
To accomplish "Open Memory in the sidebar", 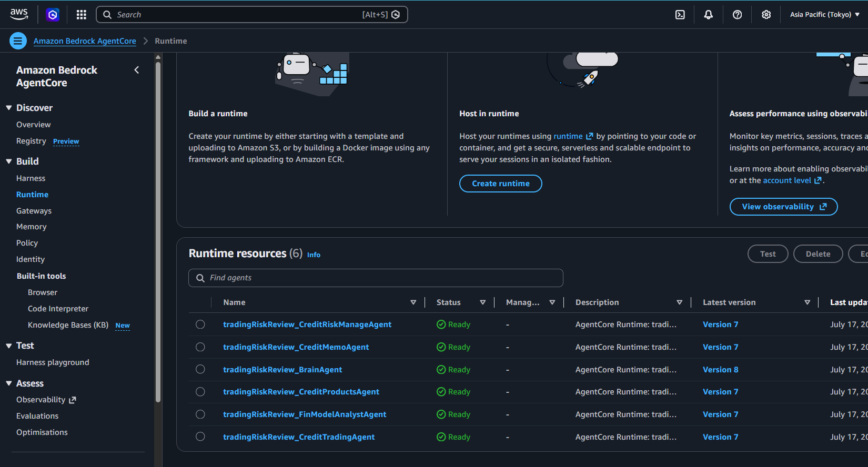I will coord(32,227).
